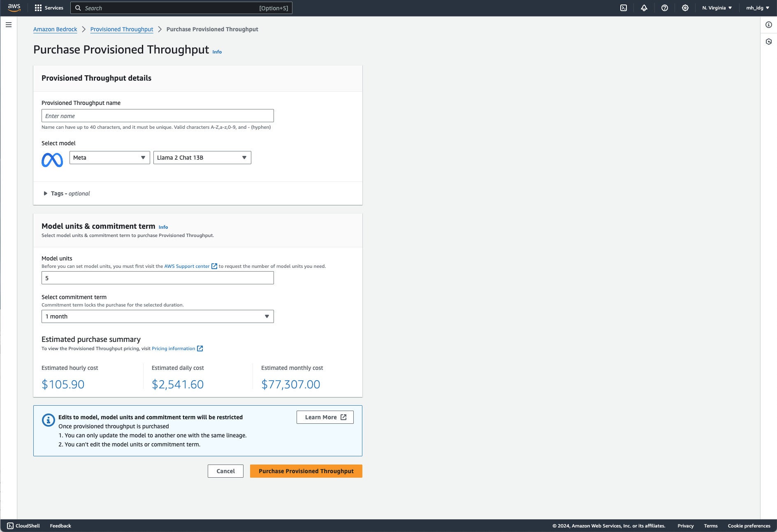Click the $2,541.60 daily cost value

pyautogui.click(x=178, y=384)
